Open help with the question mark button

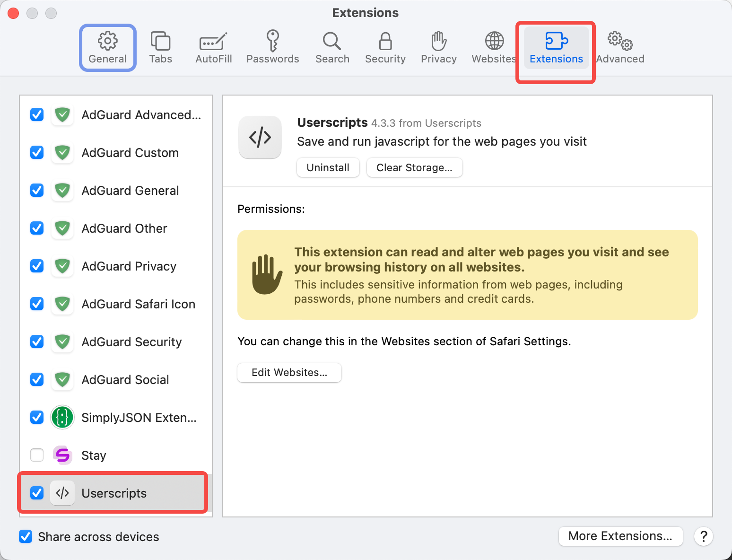point(704,536)
